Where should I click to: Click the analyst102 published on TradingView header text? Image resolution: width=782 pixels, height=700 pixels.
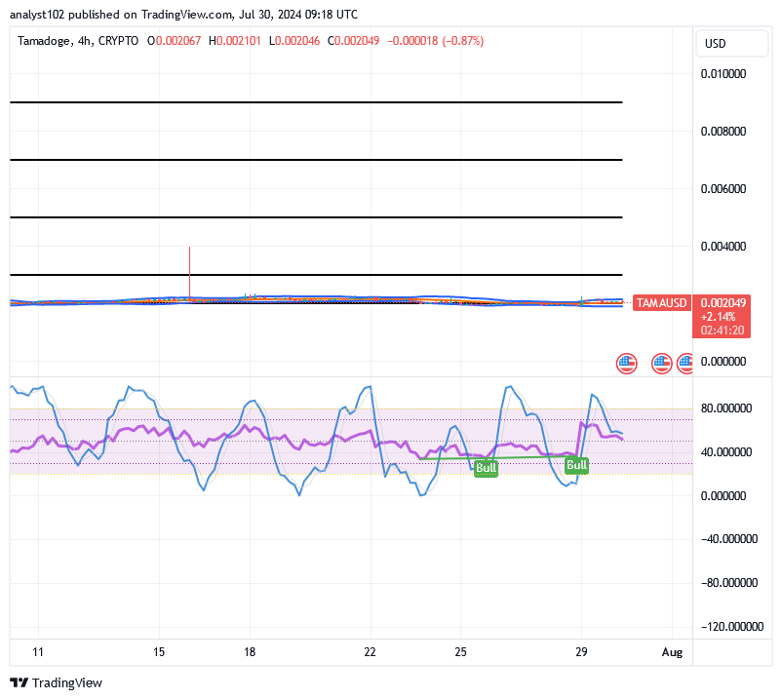pyautogui.click(x=183, y=15)
